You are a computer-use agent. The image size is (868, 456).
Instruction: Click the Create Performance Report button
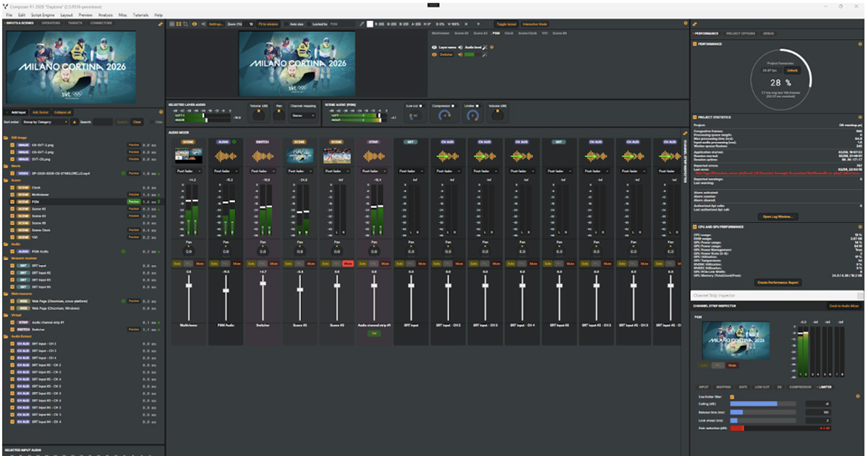[x=778, y=282]
